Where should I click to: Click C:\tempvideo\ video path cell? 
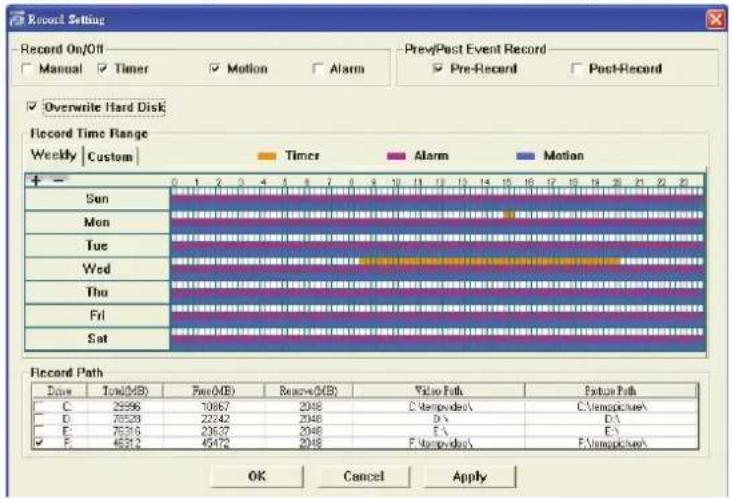point(440,407)
